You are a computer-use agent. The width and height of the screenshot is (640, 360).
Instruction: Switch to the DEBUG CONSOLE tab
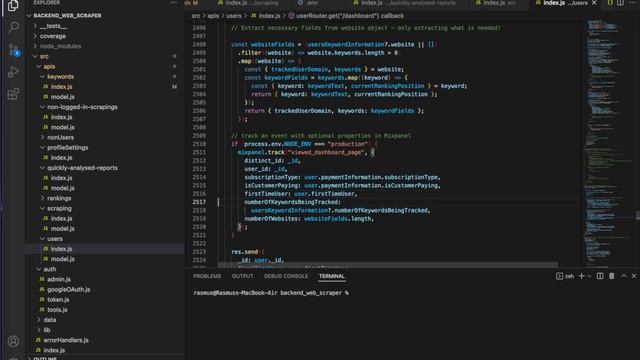tap(286, 276)
